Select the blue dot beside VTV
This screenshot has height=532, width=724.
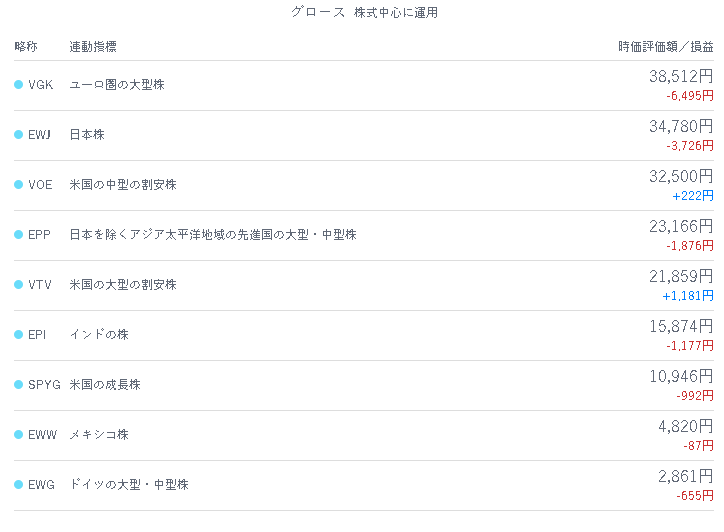(x=18, y=284)
